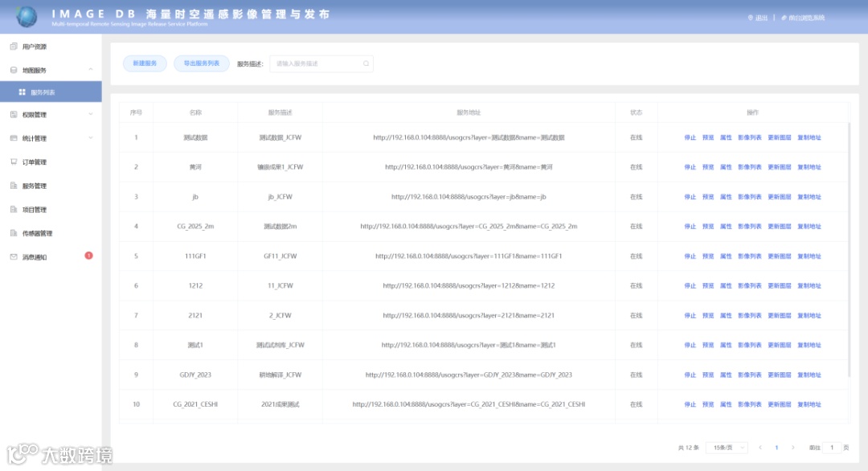The width and height of the screenshot is (868, 471).
Task: Click 影像列表 for row GDJY_2023
Action: [x=750, y=375]
